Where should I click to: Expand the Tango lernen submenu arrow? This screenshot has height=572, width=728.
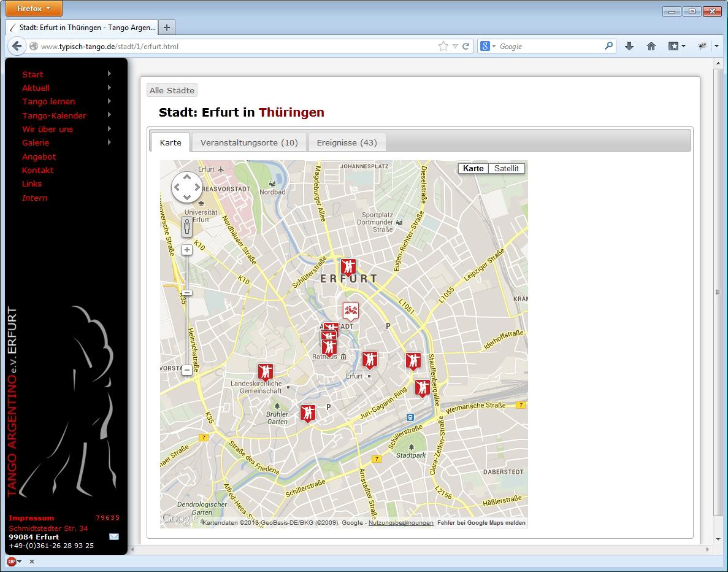click(109, 101)
